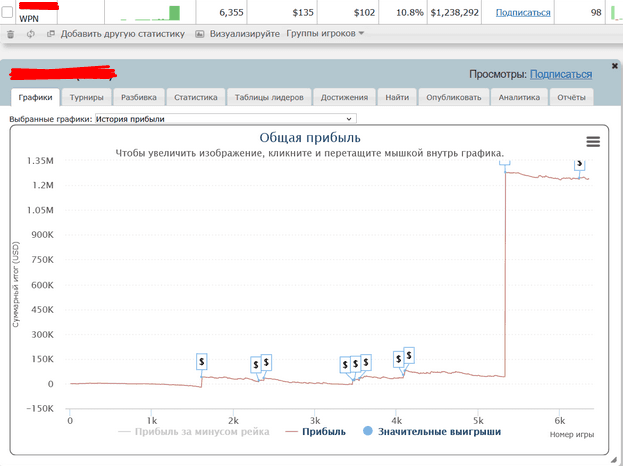The image size is (623, 466).
Task: Open the Опубликовать tab
Action: pos(454,97)
